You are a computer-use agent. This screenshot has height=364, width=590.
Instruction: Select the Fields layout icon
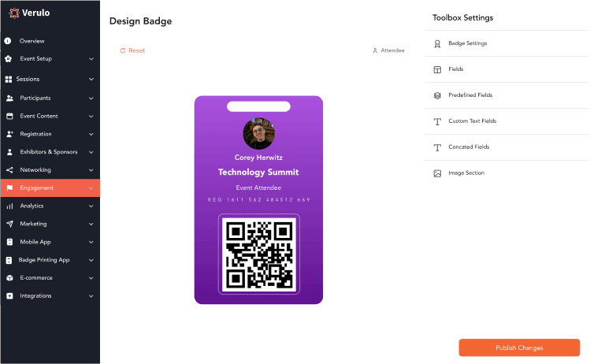tap(437, 69)
